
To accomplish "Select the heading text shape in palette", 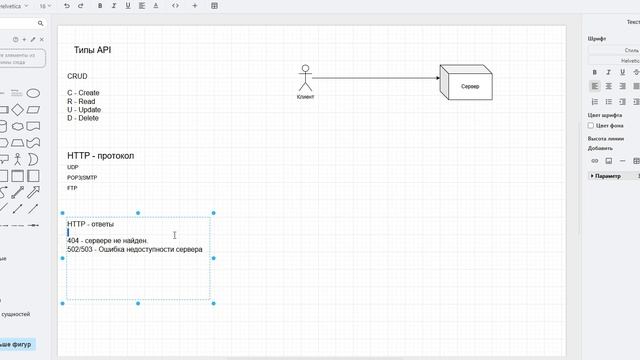I will tap(16, 93).
